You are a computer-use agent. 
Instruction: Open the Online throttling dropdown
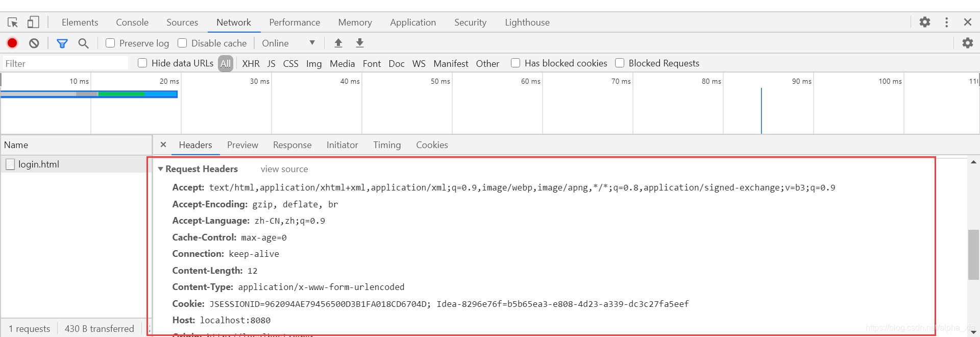point(288,43)
